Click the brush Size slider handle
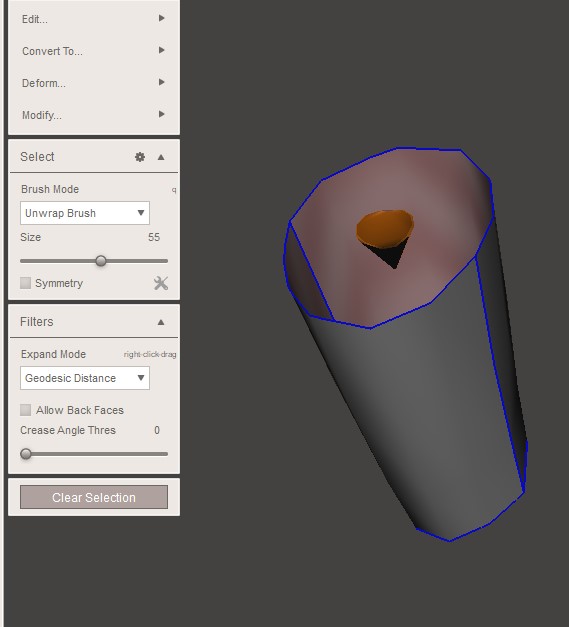The image size is (569, 627). pyautogui.click(x=101, y=261)
